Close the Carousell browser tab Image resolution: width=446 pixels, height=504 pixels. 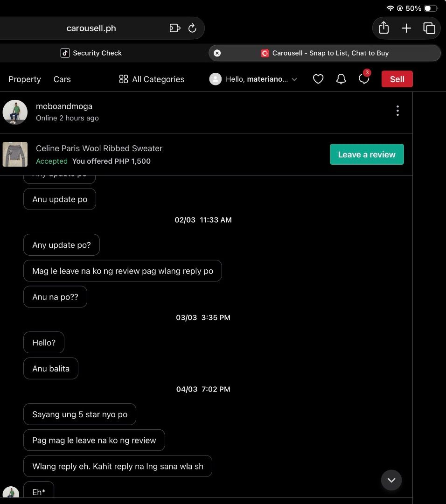point(217,53)
